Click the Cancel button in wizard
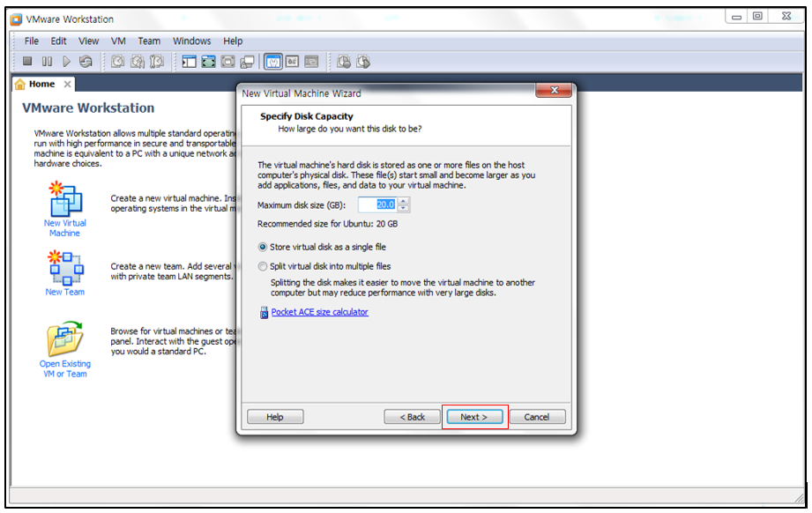Image resolution: width=812 pixels, height=513 pixels. pos(537,417)
